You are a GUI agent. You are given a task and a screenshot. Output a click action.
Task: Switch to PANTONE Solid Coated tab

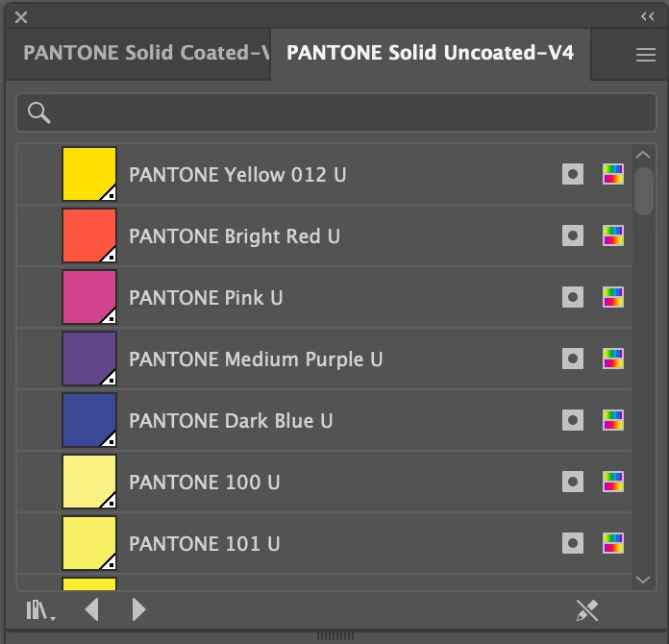tap(146, 53)
